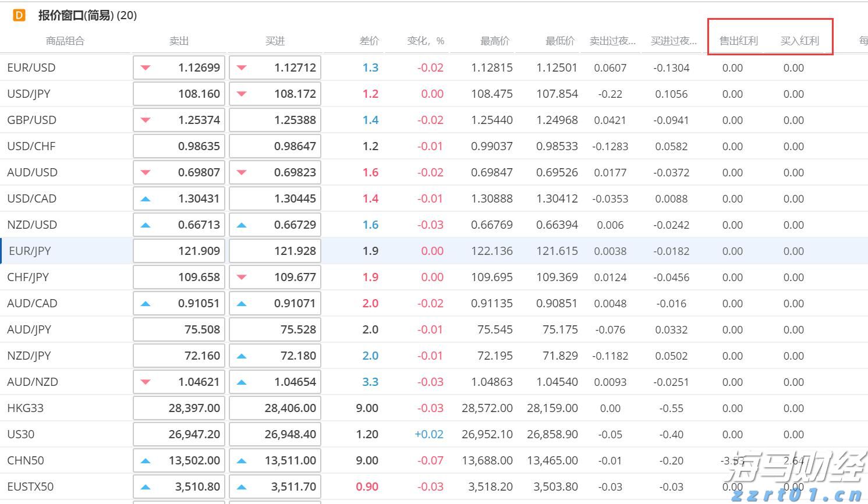Click the 商品组合 column header
Viewport: 868px width, 504px height.
(65, 41)
